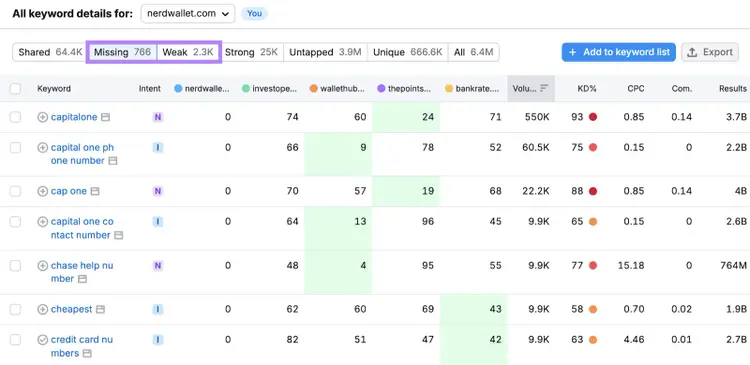
Task: Click the Keyword column header
Action: (x=54, y=88)
